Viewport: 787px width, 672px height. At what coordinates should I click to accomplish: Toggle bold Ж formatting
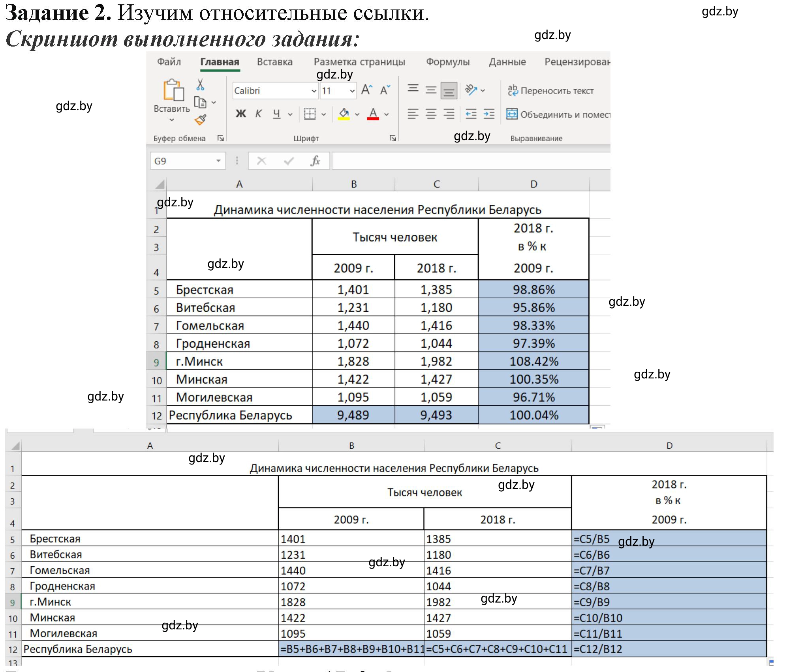[x=240, y=114]
